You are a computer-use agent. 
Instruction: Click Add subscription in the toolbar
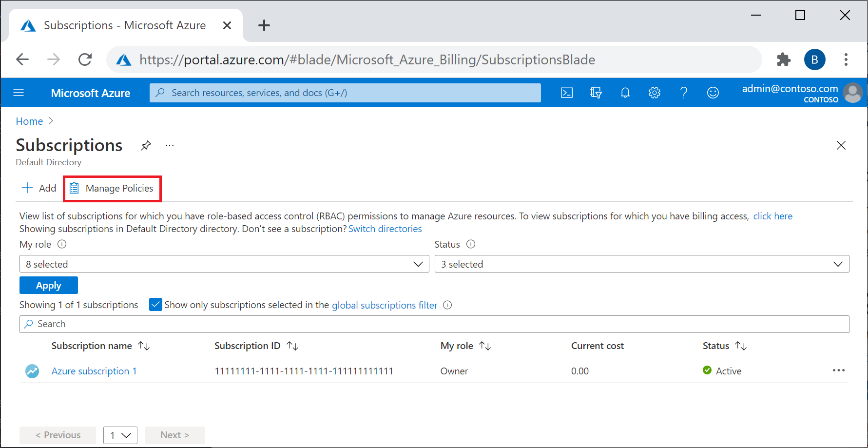39,188
